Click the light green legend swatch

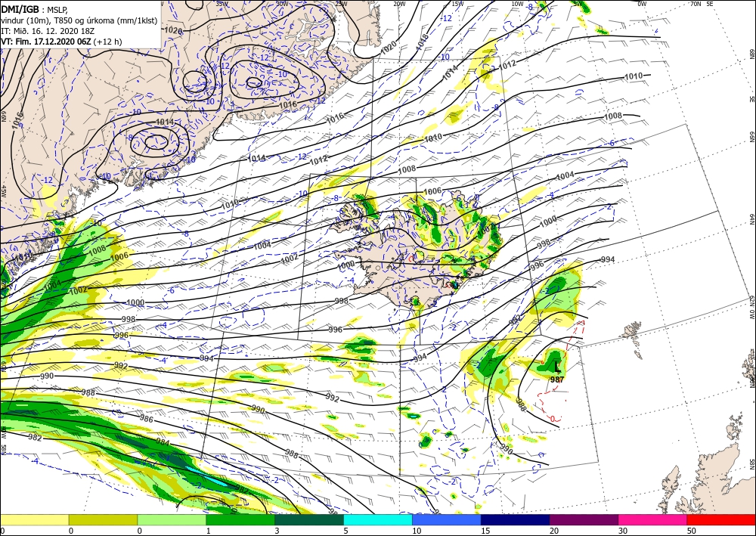pyautogui.click(x=172, y=519)
